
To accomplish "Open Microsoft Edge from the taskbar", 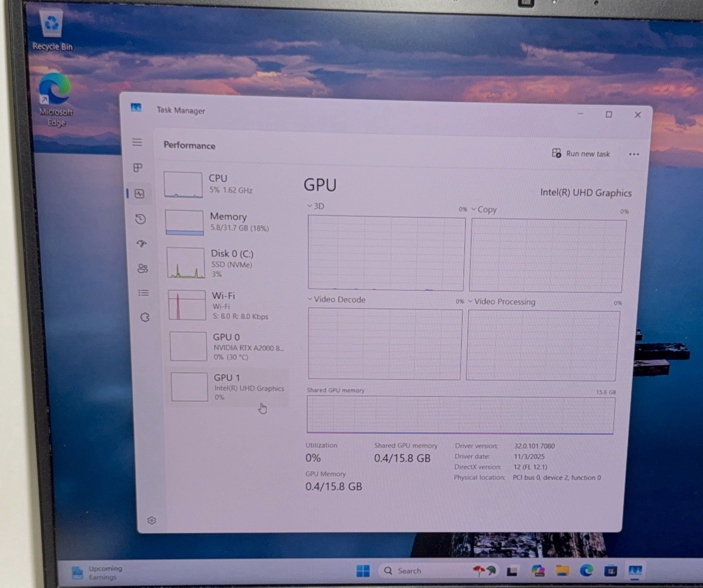I will pyautogui.click(x=586, y=570).
